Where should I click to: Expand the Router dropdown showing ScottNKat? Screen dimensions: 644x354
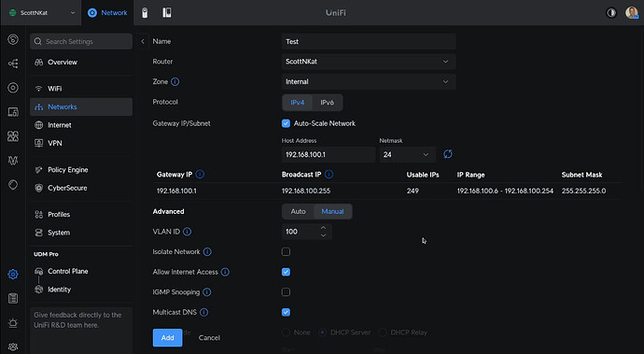pyautogui.click(x=369, y=62)
